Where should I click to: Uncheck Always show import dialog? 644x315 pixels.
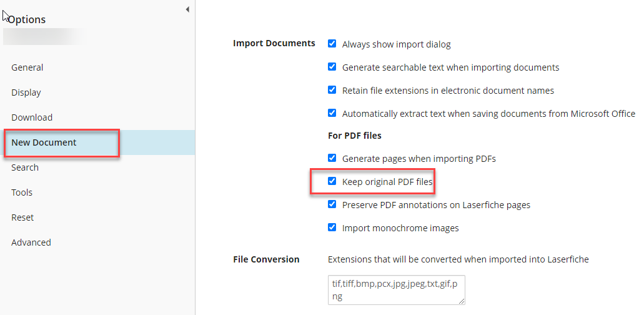pyautogui.click(x=332, y=44)
